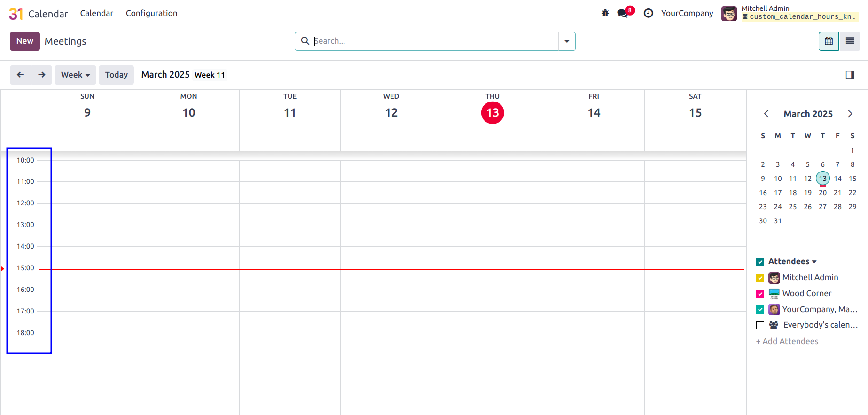Create a New meeting

point(25,41)
